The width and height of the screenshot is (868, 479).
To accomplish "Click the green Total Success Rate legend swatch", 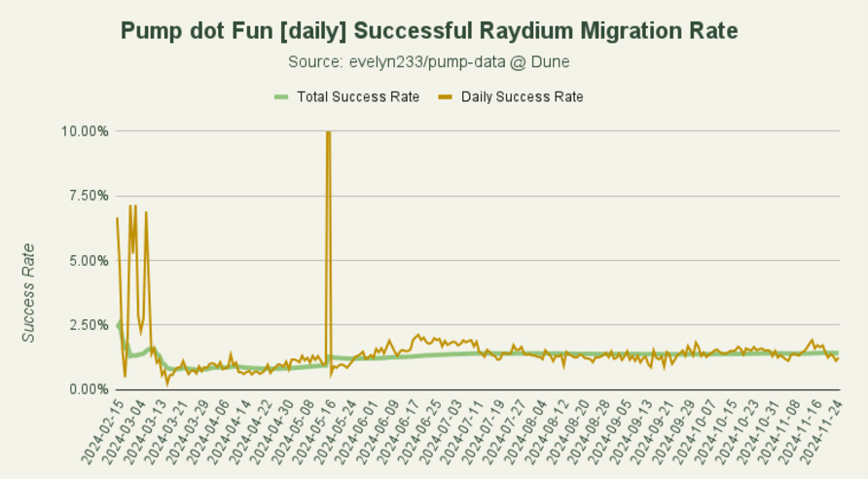I will point(282,97).
